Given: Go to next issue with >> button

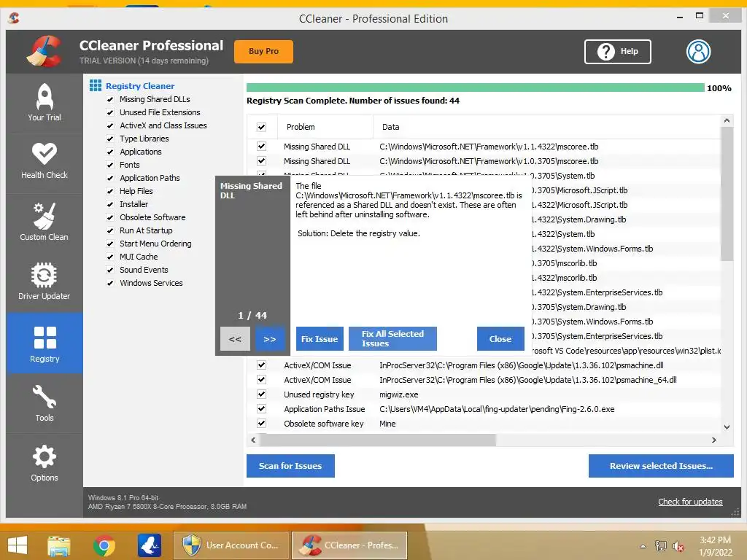Looking at the screenshot, I should point(270,339).
